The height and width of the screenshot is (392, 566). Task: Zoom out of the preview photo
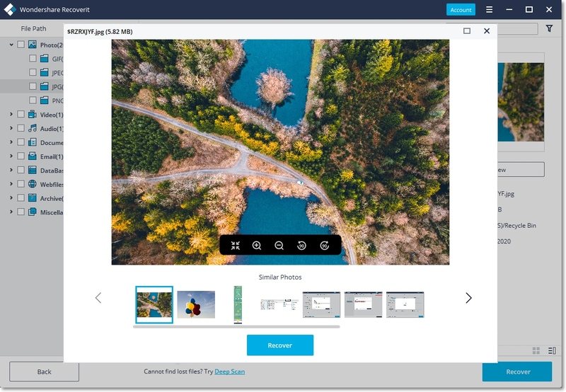[x=279, y=246]
